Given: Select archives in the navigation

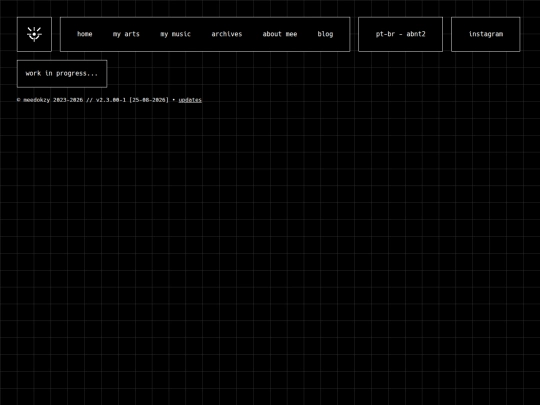Looking at the screenshot, I should tap(227, 34).
